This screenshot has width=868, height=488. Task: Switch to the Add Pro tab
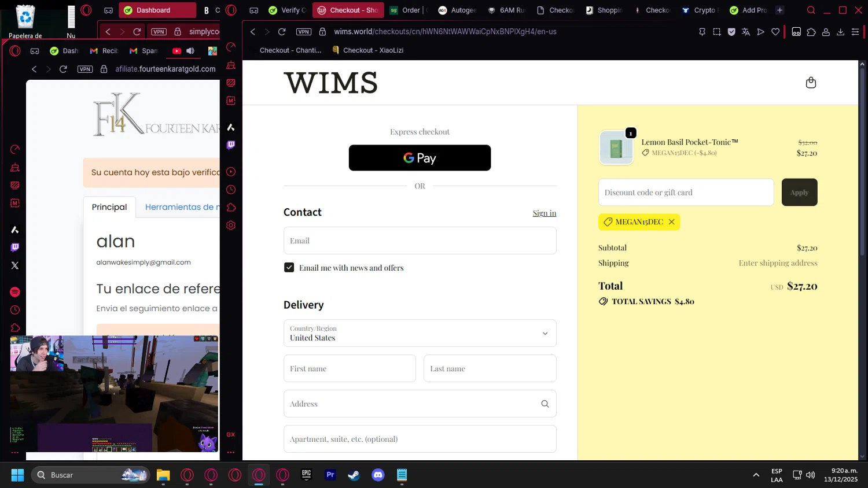click(749, 10)
